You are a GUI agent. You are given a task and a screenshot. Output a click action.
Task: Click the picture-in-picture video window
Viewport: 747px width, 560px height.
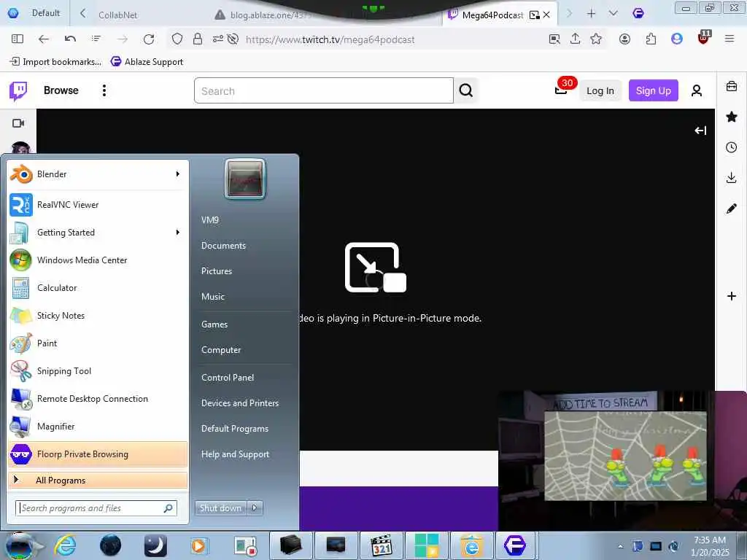coord(622,461)
